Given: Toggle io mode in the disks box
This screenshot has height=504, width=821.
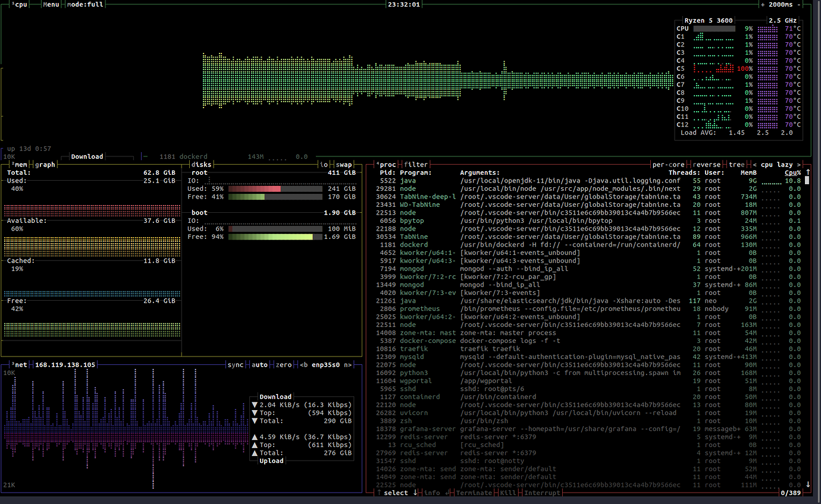Looking at the screenshot, I should point(324,165).
